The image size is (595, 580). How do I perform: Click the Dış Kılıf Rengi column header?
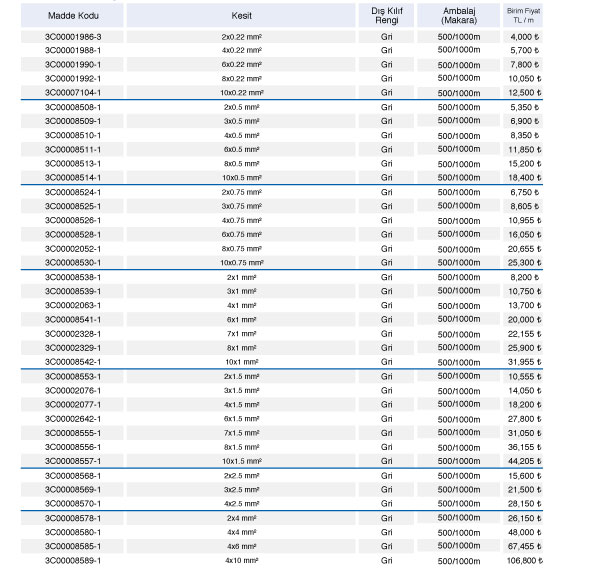click(386, 16)
